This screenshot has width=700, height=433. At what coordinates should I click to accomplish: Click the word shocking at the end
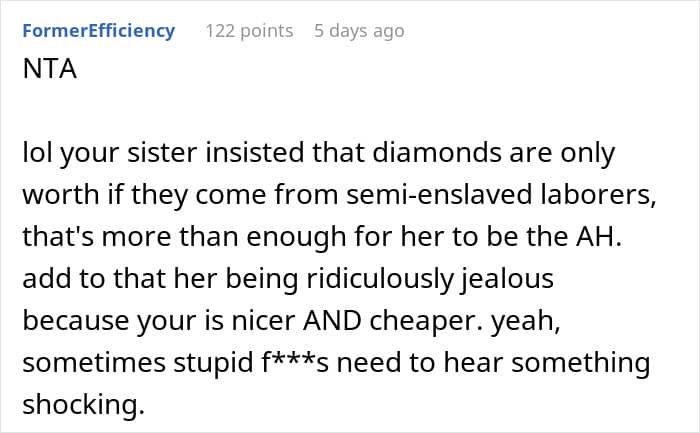83,404
